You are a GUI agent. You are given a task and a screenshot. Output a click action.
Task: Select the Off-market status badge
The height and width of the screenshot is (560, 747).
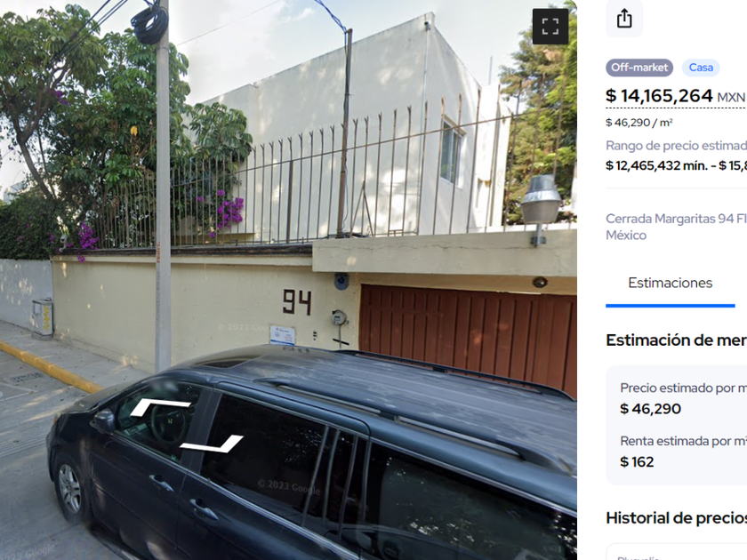(639, 68)
